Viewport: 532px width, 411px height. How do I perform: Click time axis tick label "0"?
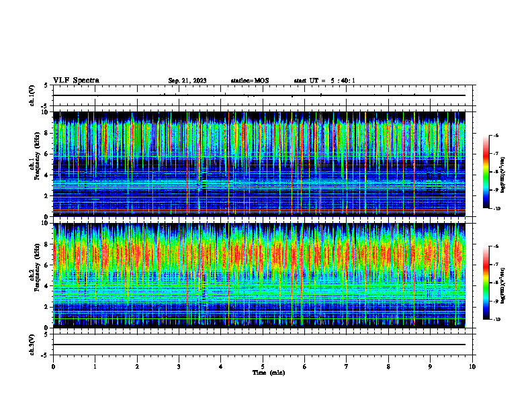pos(53,367)
